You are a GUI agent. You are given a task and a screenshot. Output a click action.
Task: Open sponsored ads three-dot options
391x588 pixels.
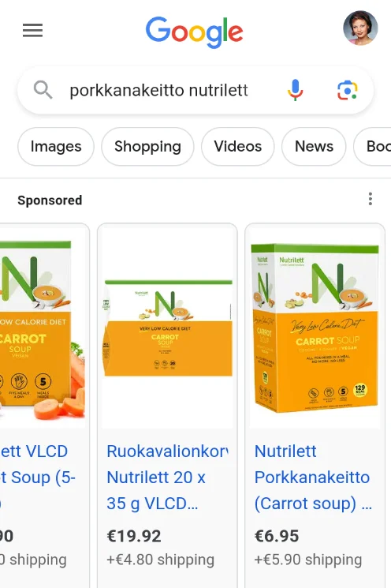370,199
